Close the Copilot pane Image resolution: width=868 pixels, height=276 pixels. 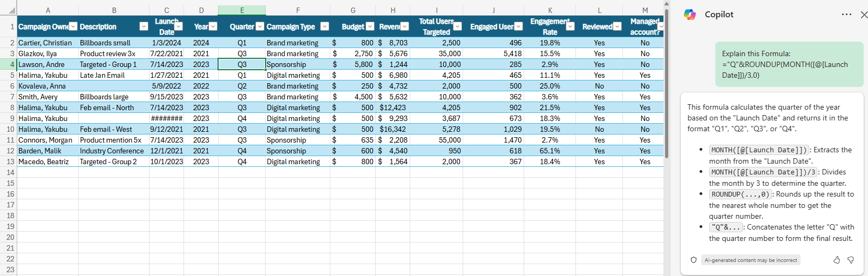click(864, 15)
